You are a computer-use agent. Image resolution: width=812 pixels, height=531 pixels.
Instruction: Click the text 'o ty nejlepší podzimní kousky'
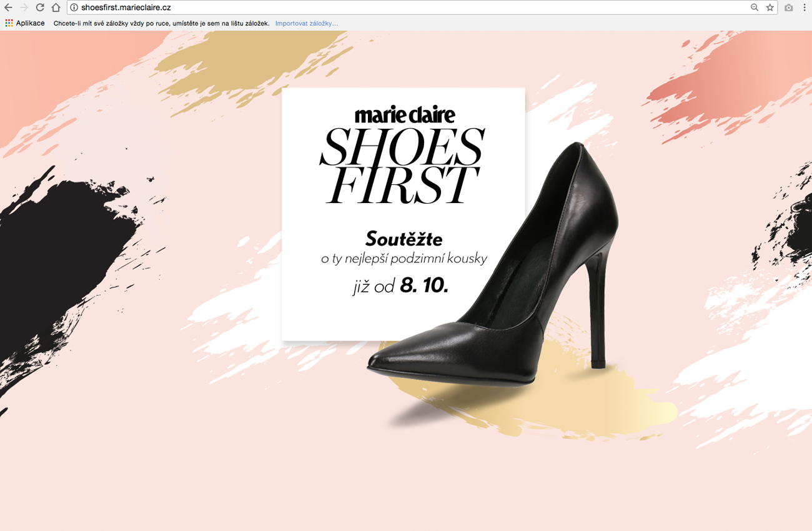click(x=404, y=258)
